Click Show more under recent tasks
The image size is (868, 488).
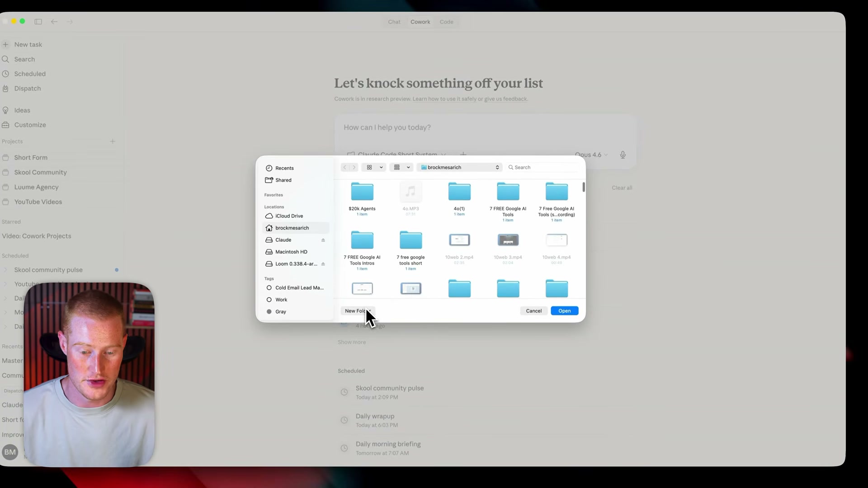pyautogui.click(x=352, y=342)
